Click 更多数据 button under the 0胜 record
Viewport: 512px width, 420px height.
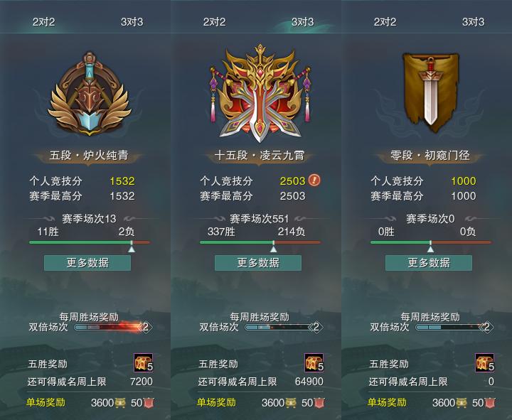429,263
